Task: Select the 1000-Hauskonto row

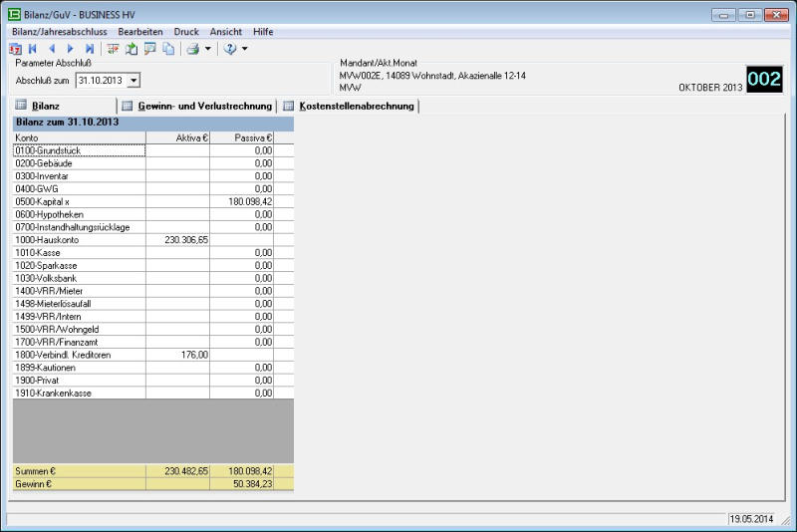Action: [80, 240]
